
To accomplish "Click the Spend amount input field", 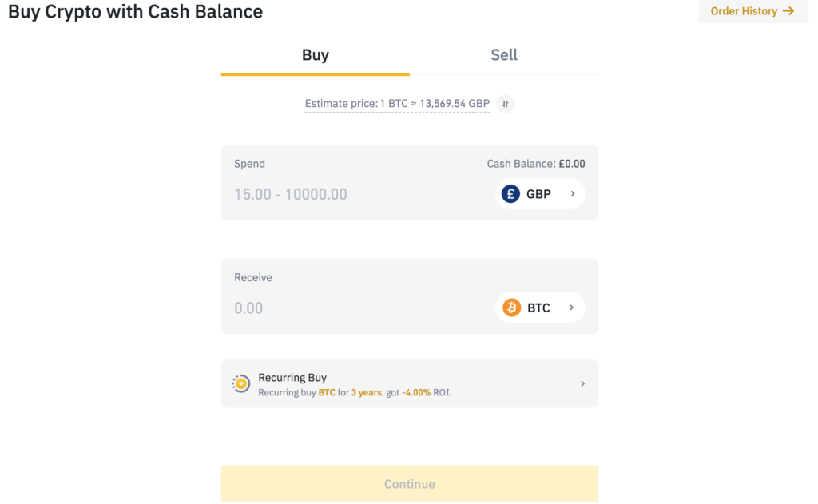I will (320, 193).
